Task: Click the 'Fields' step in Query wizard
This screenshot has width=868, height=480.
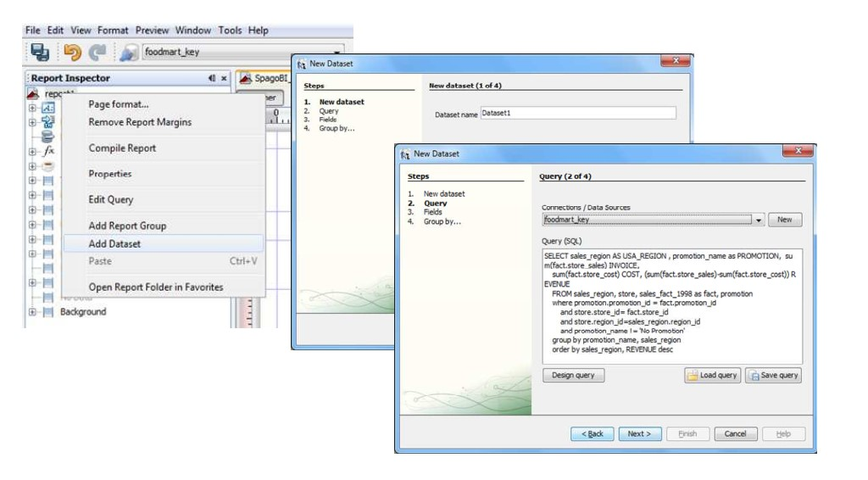Action: 432,212
